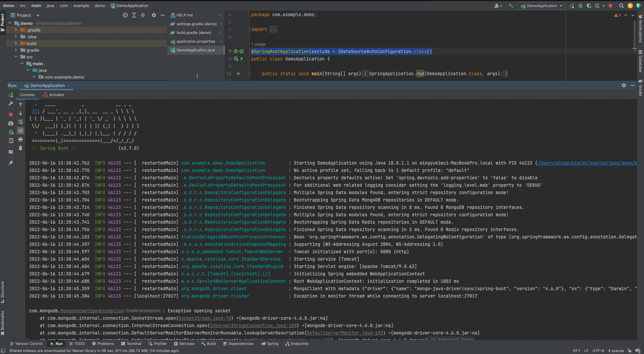
Task: Build project with the hammer icon
Action: pyautogui.click(x=511, y=6)
